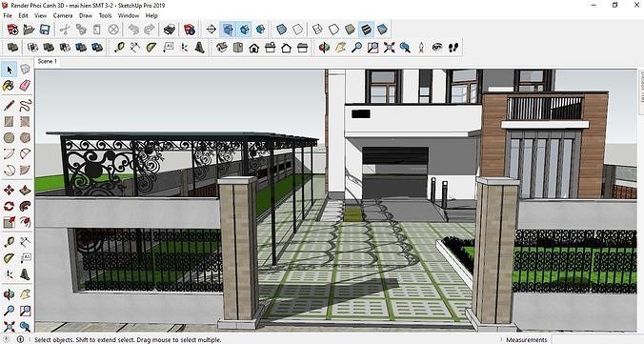Toggle the Back Edges style
The width and height of the screenshot is (644, 344).
click(x=297, y=30)
